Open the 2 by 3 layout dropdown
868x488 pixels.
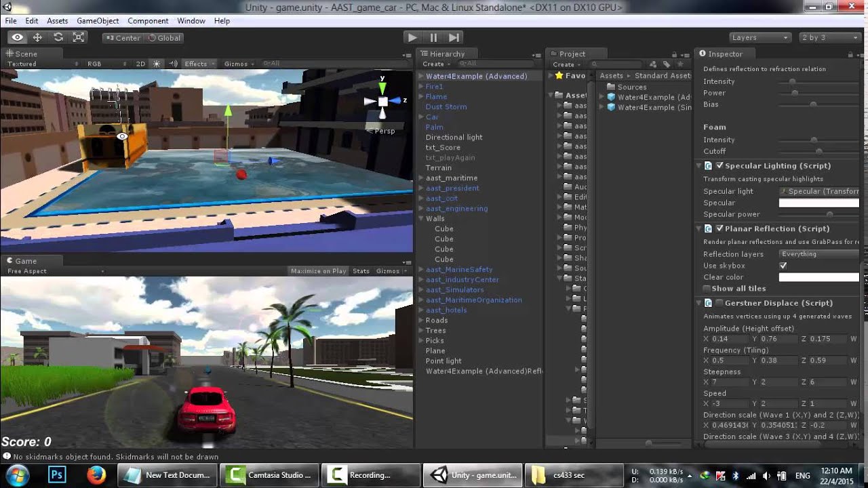(829, 38)
